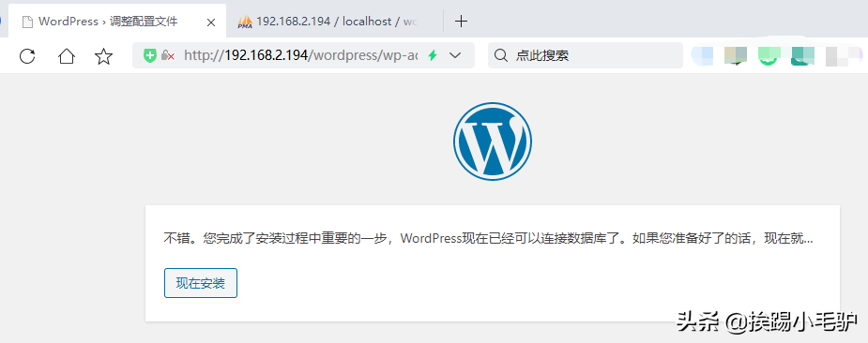The height and width of the screenshot is (343, 868).
Task: Click the address bar URL field
Action: (x=303, y=55)
